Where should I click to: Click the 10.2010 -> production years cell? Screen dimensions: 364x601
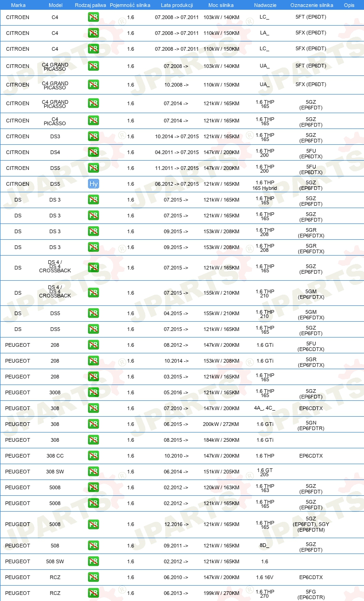click(x=176, y=456)
